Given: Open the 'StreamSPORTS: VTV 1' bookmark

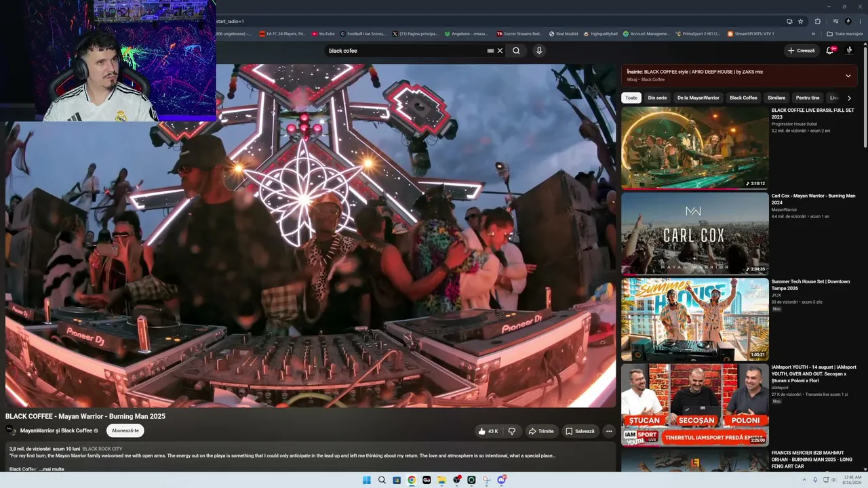Looking at the screenshot, I should click(751, 33).
